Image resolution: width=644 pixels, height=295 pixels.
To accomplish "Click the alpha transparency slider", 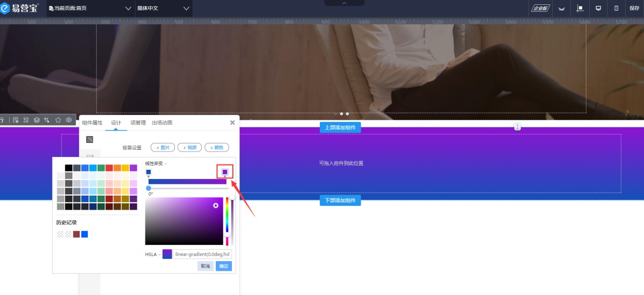I will 232,221.
